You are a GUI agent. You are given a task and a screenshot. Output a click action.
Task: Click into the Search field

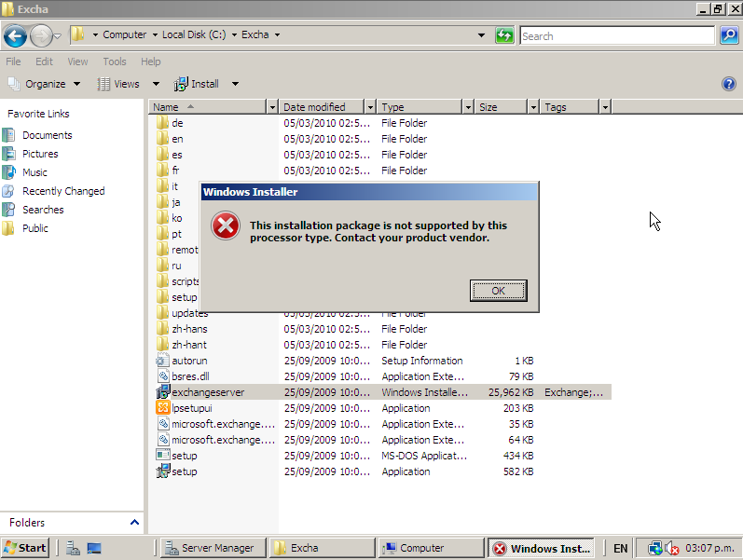click(617, 36)
